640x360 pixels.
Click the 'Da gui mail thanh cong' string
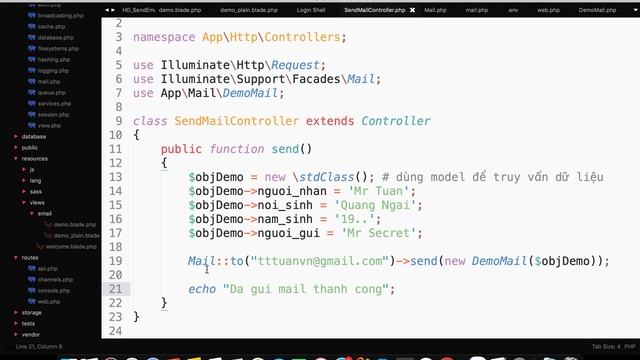pyautogui.click(x=305, y=289)
